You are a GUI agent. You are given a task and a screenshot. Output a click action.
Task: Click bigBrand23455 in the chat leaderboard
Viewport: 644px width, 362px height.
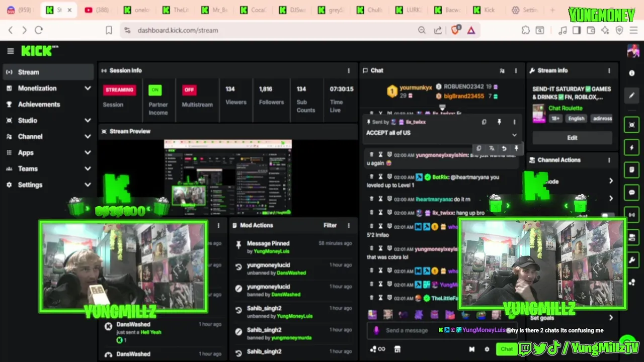pyautogui.click(x=463, y=96)
